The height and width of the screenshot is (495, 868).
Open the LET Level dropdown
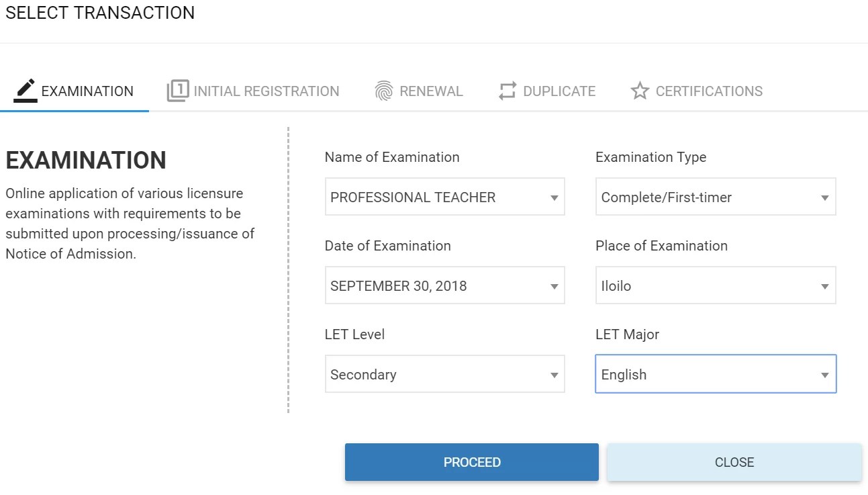(444, 374)
